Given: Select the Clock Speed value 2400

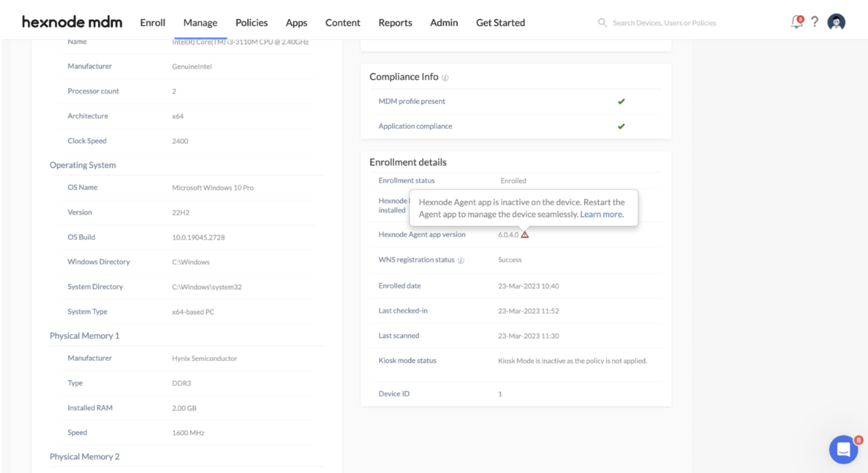Looking at the screenshot, I should (x=180, y=141).
